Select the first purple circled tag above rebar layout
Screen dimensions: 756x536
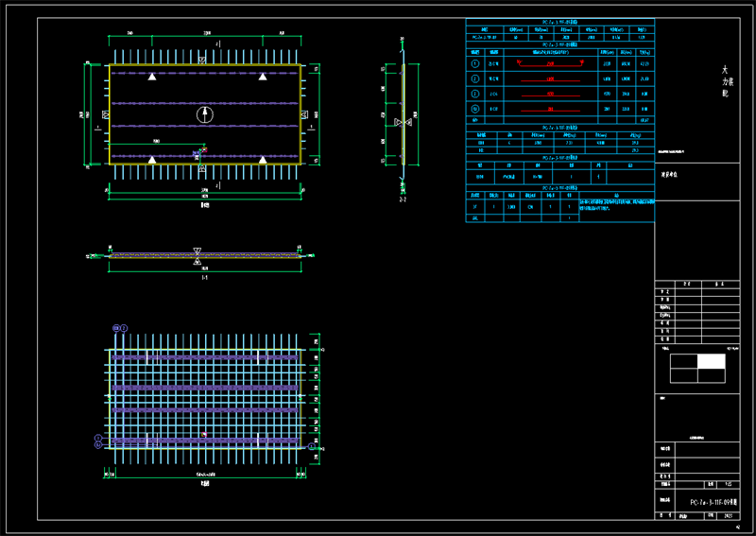(116, 328)
